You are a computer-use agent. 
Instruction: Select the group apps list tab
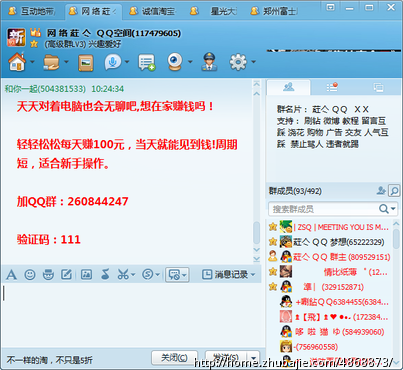tap(332, 87)
